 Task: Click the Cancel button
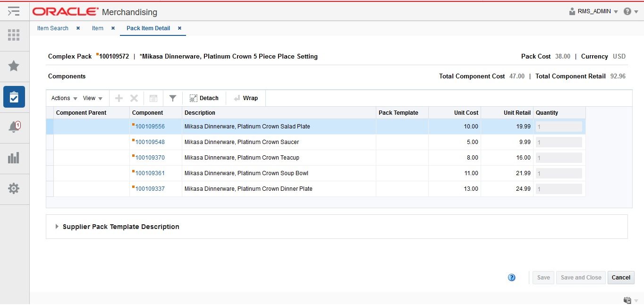pos(621,278)
